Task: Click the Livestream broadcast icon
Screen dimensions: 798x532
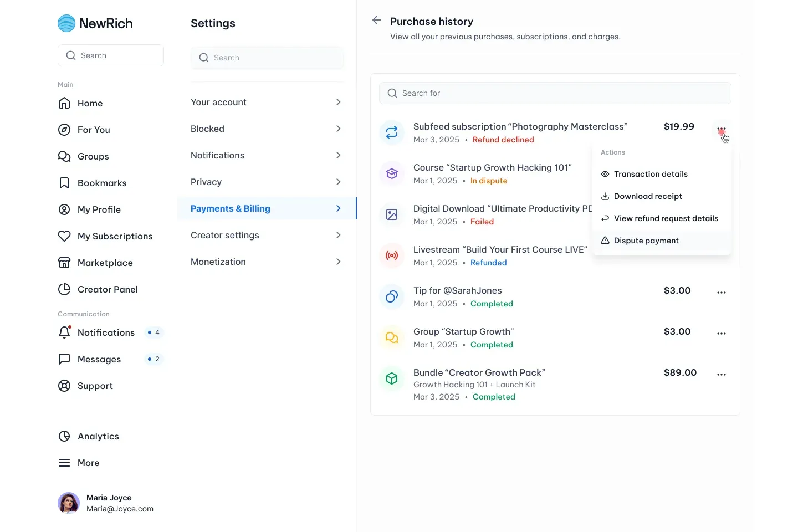Action: 392,255
